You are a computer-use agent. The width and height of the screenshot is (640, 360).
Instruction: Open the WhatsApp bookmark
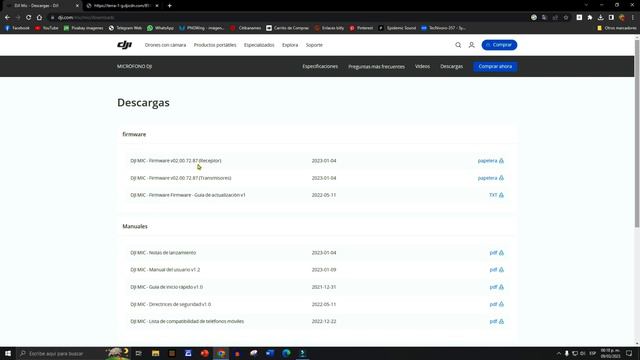click(160, 28)
